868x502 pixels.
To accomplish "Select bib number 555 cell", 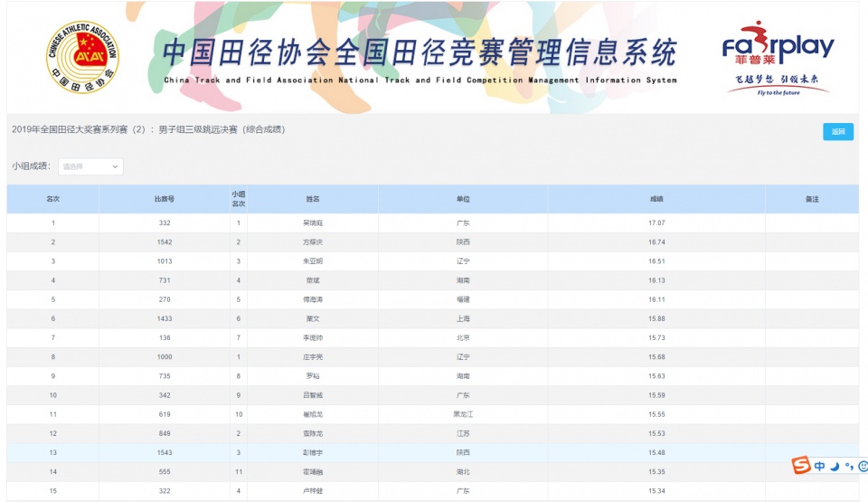I will click(x=165, y=471).
